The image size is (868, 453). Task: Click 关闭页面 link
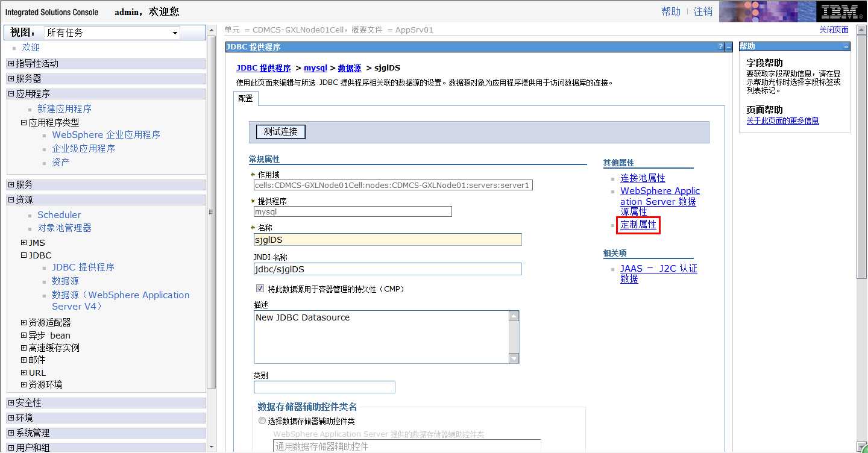pos(834,30)
